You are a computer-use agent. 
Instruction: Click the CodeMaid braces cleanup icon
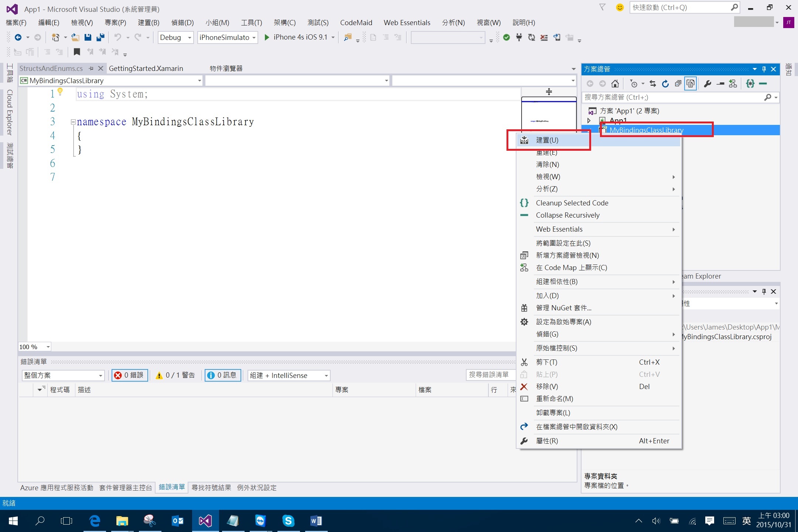coord(750,84)
